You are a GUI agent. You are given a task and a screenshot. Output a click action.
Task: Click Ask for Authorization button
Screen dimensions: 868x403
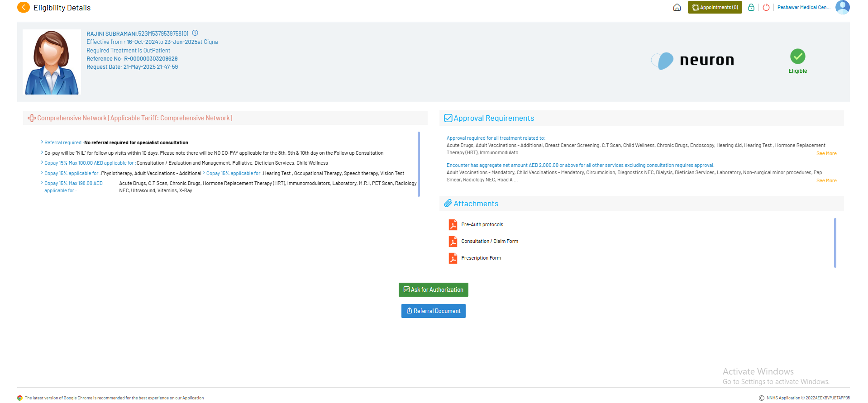[x=434, y=290]
